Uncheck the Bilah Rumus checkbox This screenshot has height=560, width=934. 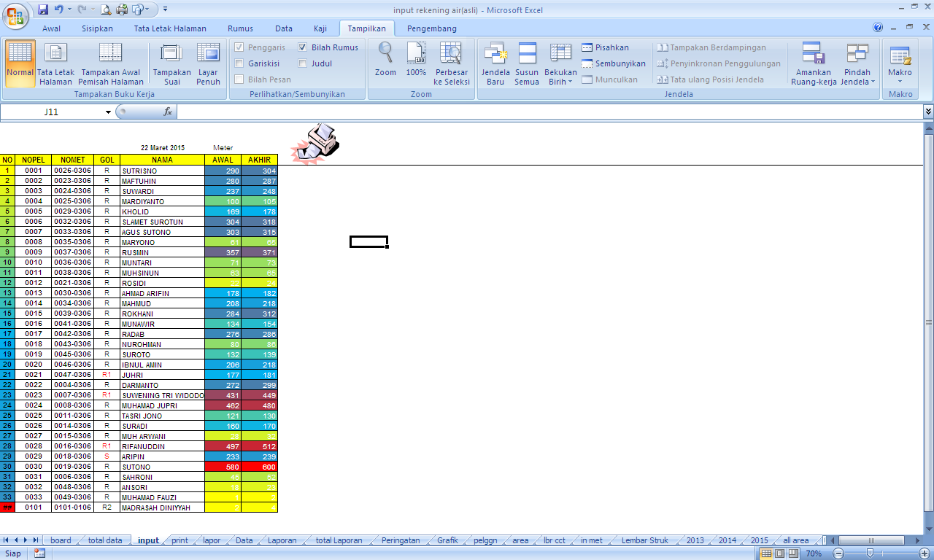coord(302,47)
